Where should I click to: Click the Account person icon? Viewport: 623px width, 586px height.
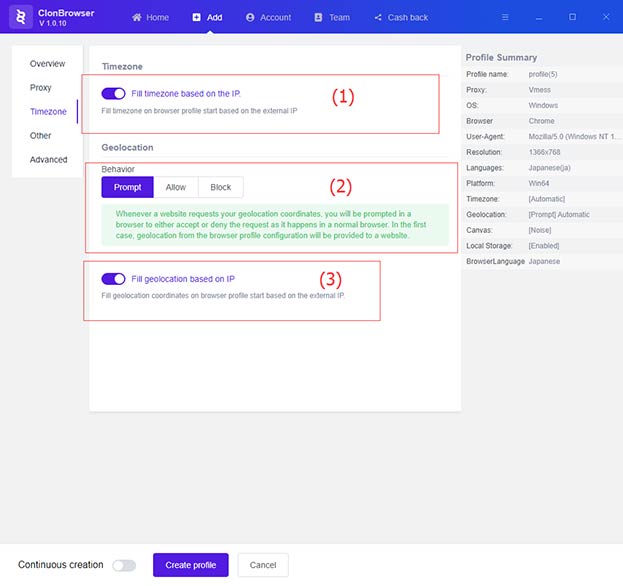pos(250,17)
